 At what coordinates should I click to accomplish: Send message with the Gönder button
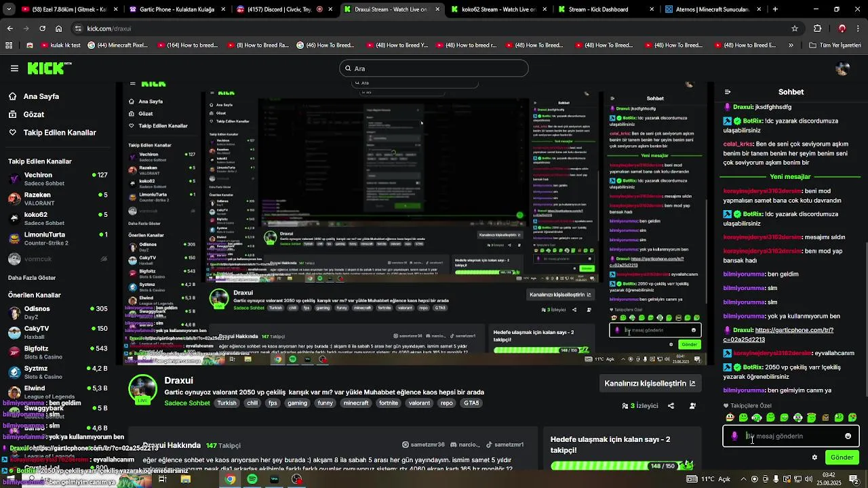(x=842, y=457)
